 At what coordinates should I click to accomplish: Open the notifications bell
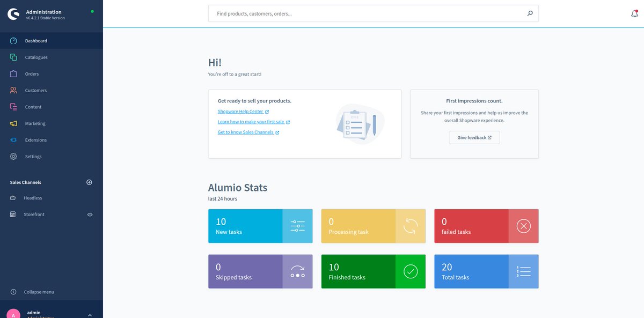coord(635,13)
